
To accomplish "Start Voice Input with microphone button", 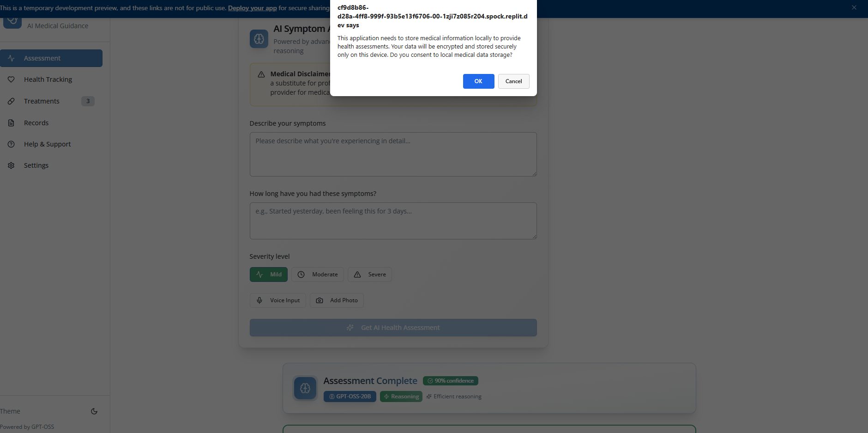I will point(278,300).
